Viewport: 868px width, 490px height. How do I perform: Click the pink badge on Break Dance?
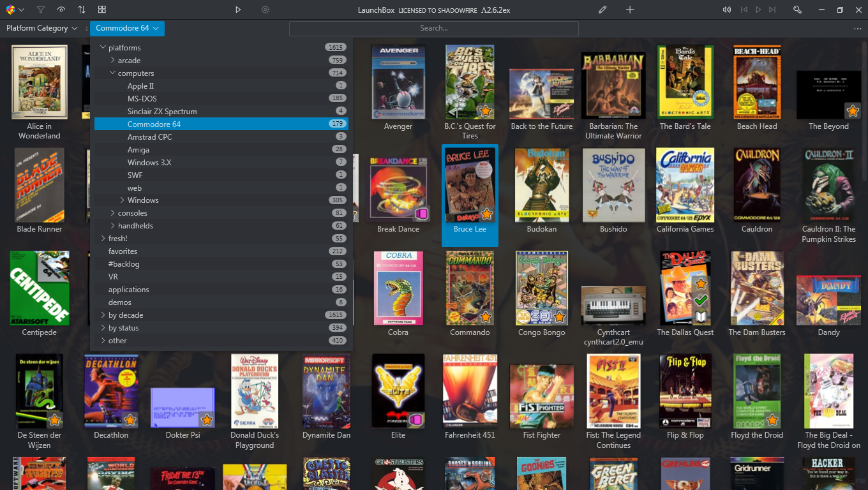[421, 214]
